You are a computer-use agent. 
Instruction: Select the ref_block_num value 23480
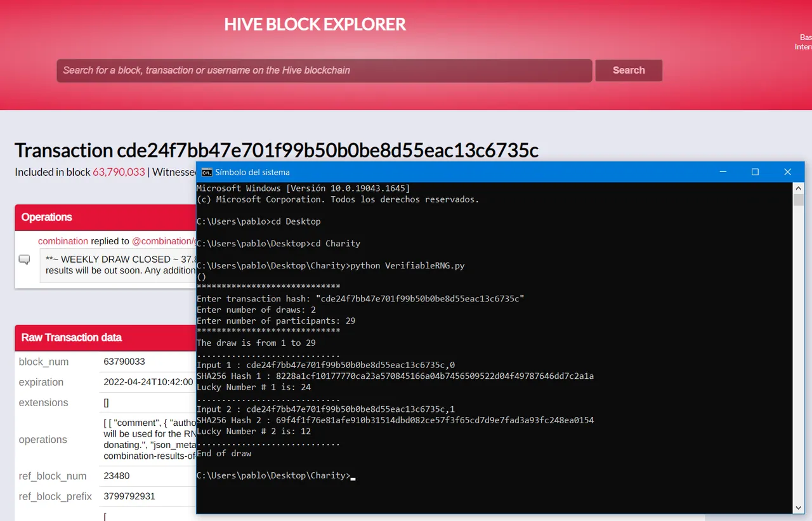click(116, 476)
